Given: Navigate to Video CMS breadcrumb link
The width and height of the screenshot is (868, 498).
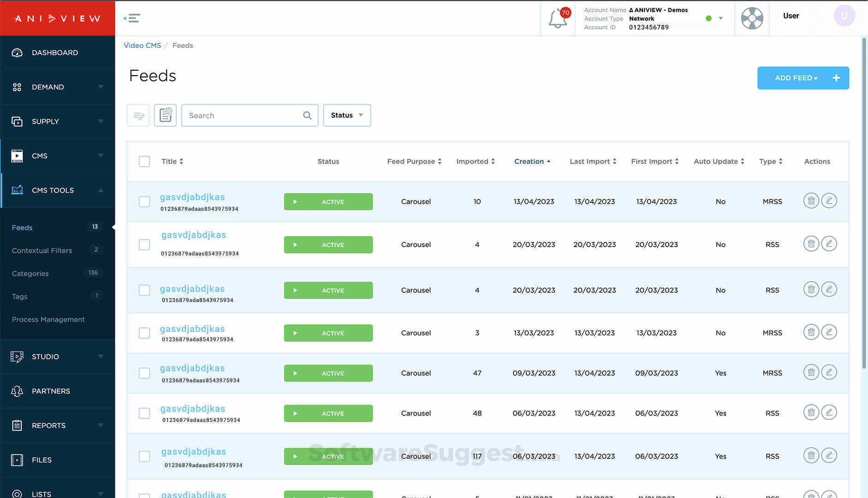Looking at the screenshot, I should click(x=142, y=45).
